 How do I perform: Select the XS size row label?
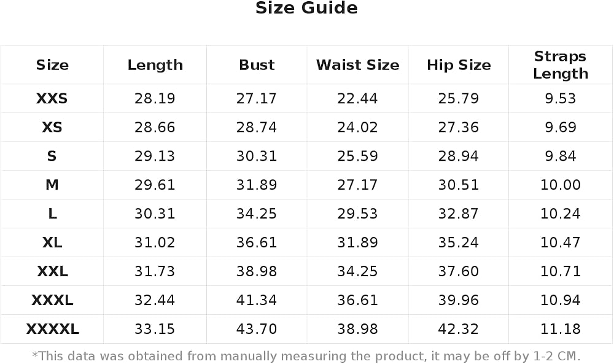[52, 127]
